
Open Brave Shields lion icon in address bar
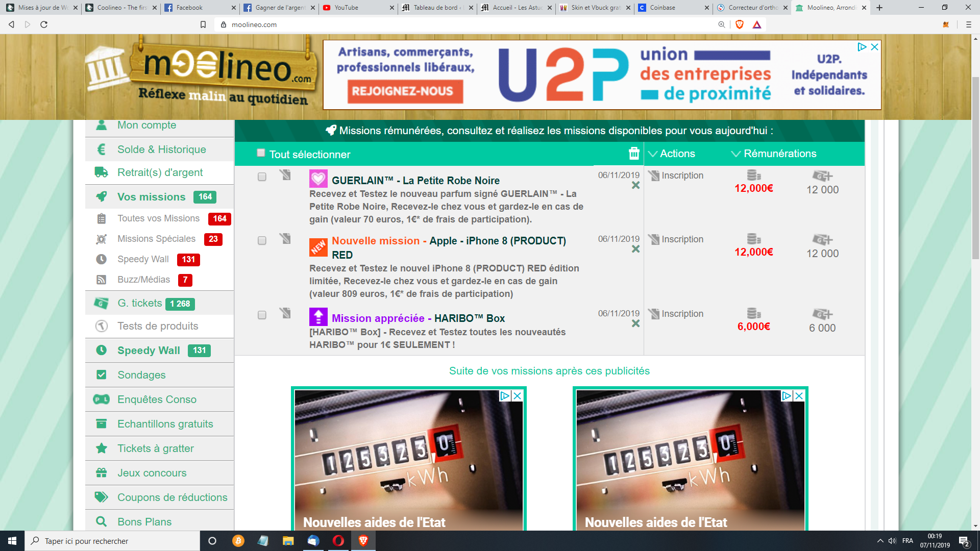tap(740, 24)
